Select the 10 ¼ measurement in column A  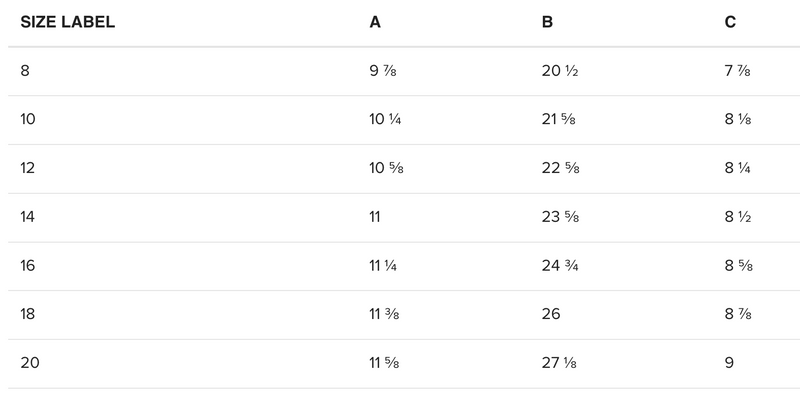(386, 120)
